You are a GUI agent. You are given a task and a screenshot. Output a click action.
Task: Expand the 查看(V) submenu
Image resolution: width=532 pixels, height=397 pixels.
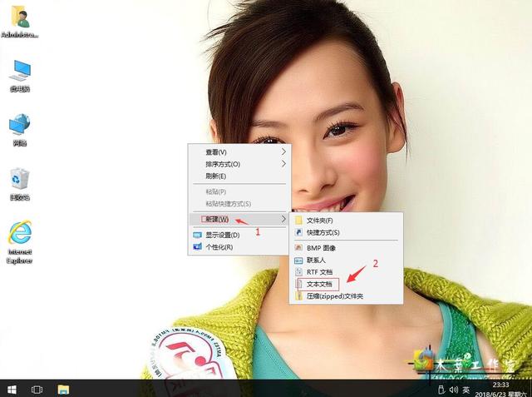point(239,151)
